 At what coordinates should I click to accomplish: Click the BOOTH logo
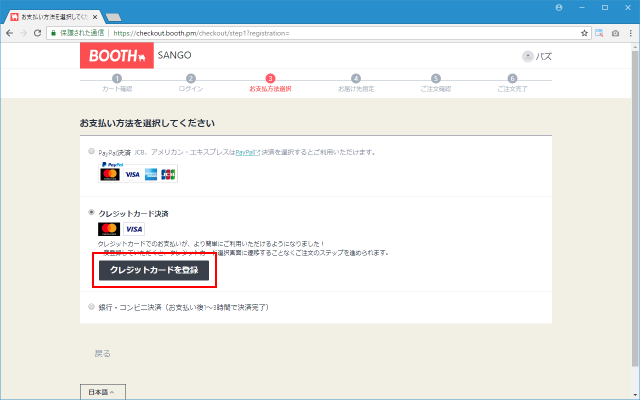[x=117, y=56]
